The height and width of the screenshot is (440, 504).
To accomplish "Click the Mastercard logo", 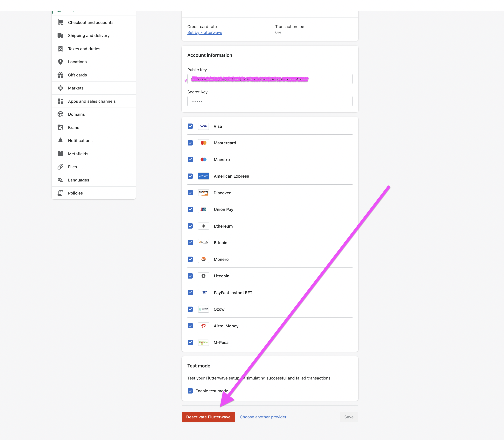I will click(x=203, y=143).
